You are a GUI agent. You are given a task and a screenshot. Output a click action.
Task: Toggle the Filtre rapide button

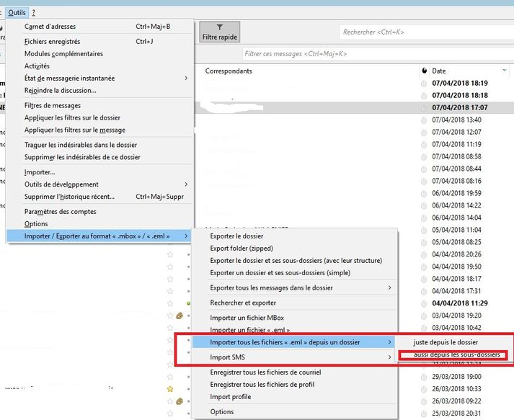pos(220,32)
